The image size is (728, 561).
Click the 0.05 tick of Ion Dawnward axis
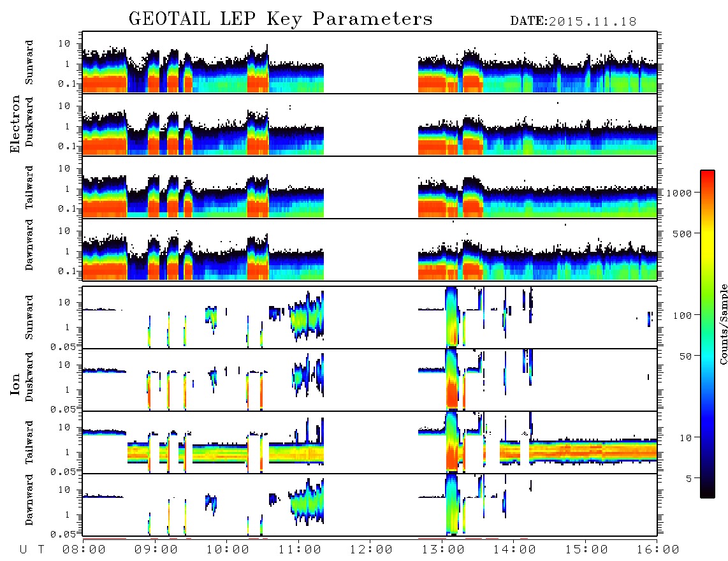pos(62,534)
